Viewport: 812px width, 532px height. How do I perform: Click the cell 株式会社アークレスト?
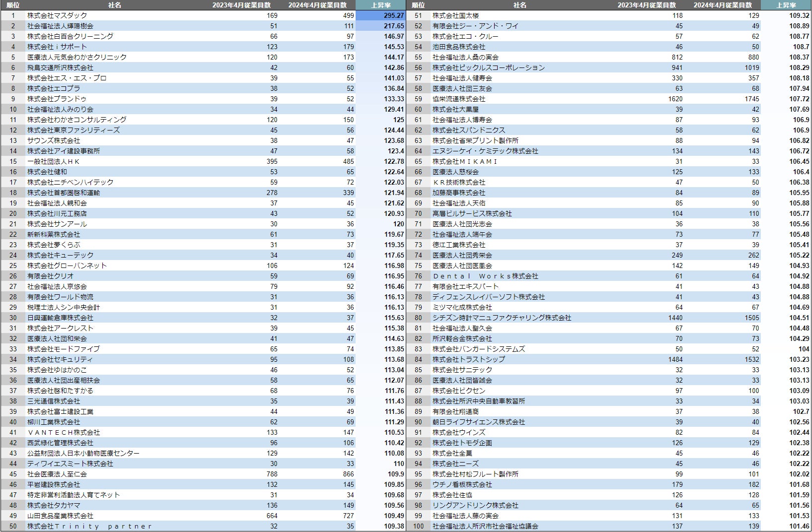coord(60,328)
